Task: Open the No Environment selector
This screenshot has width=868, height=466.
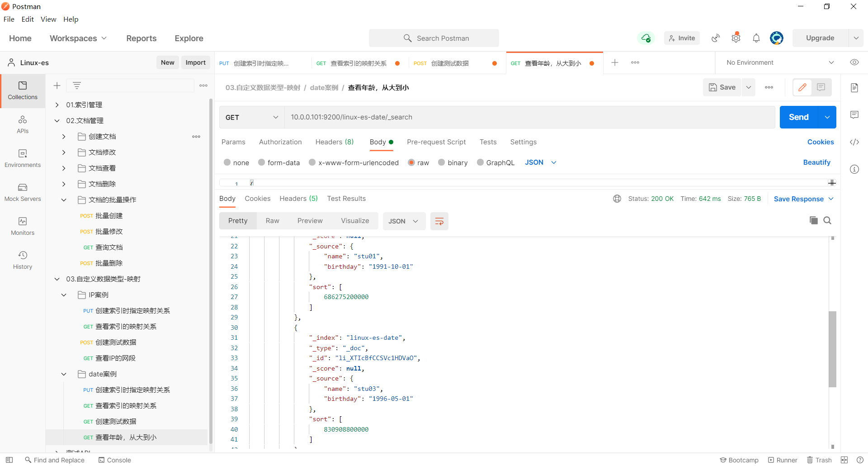Action: tap(780, 62)
